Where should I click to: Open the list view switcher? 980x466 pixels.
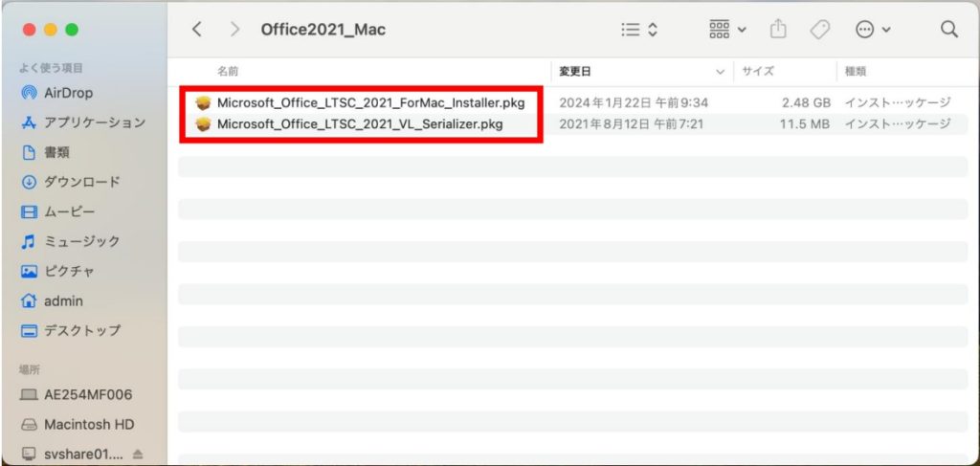639,30
